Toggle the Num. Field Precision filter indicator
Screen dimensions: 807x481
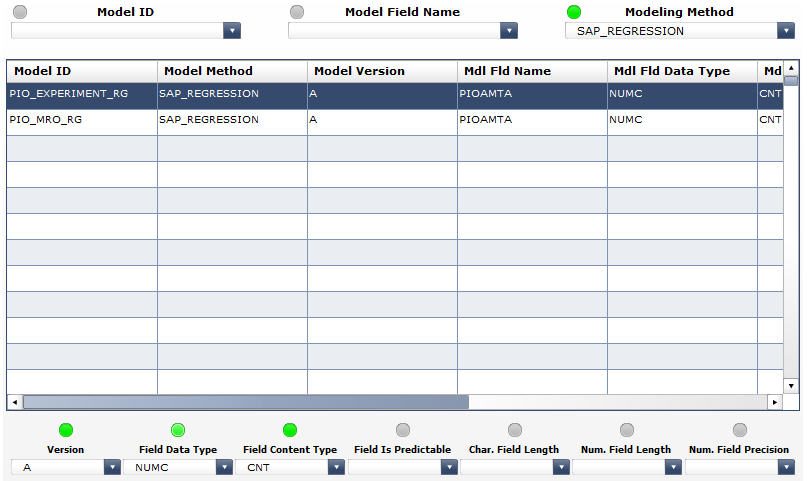740,430
